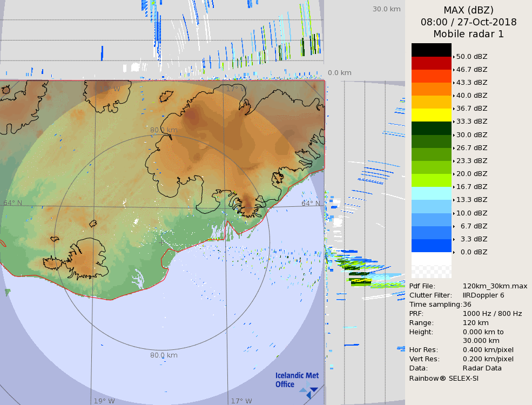Click the arrow marker beside 0.0 dBZ
The width and height of the screenshot is (532, 405).
pyautogui.click(x=454, y=252)
